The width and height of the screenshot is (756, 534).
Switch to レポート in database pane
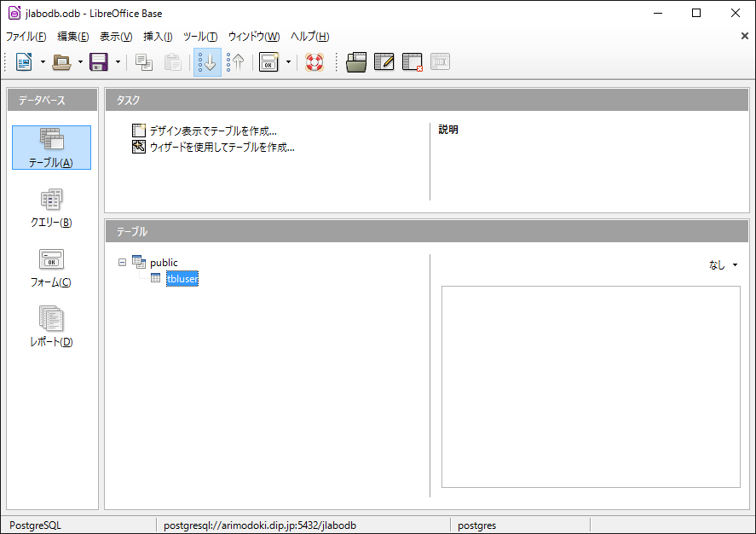point(51,327)
